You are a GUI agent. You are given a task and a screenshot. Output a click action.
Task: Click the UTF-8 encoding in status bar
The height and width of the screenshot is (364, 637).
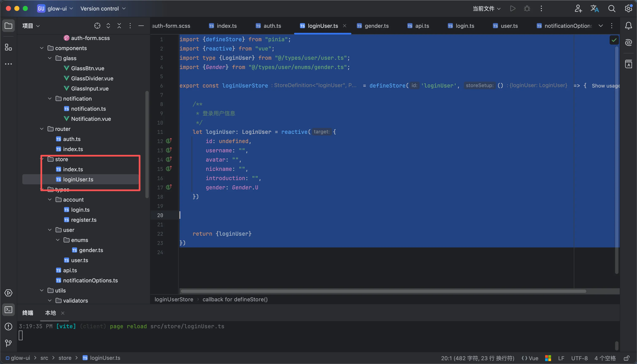click(579, 358)
